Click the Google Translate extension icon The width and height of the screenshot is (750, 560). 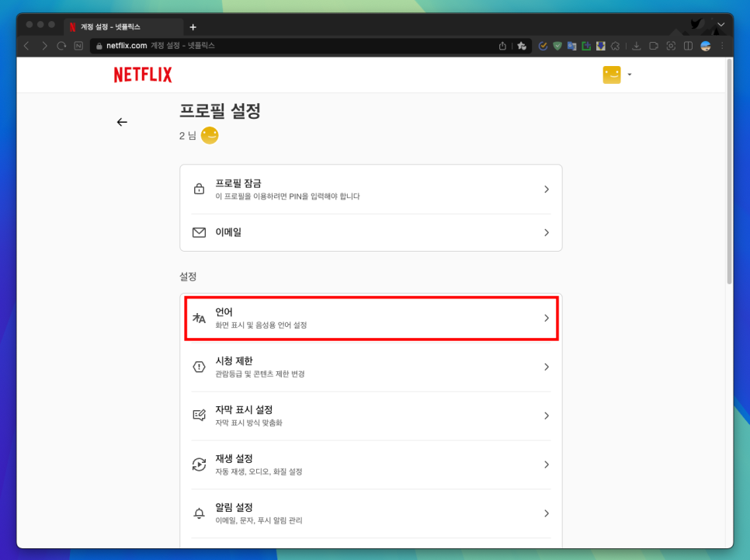571,46
